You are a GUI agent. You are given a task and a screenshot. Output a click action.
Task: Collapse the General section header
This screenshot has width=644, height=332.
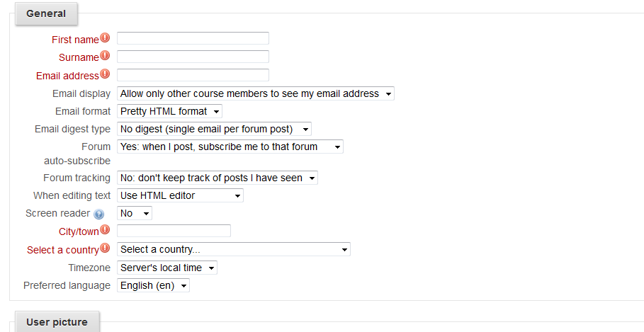coord(46,13)
